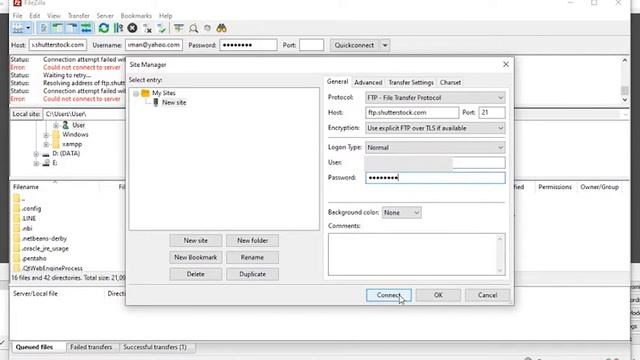Select the My Sites folder icon
This screenshot has height=360, width=640.
pyautogui.click(x=145, y=93)
